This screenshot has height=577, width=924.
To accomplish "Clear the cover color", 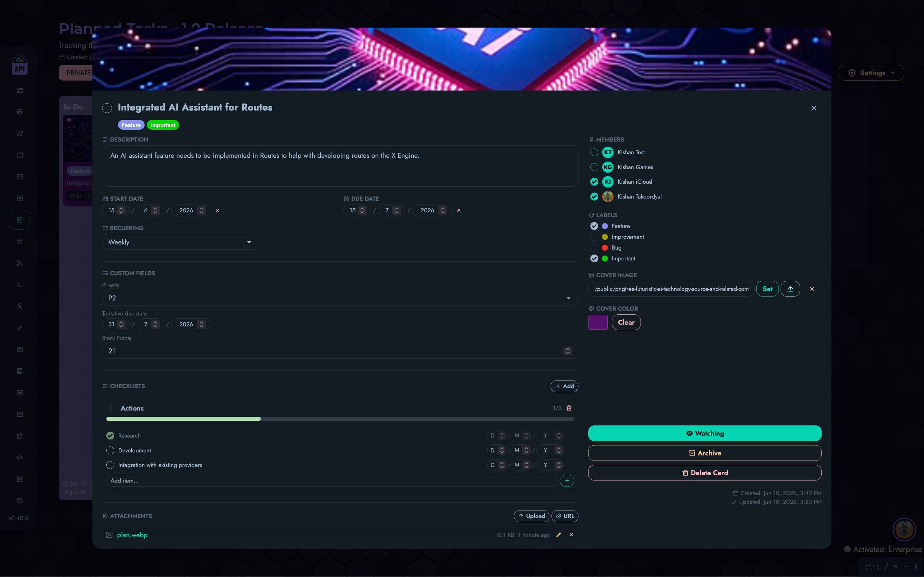I will coord(626,322).
